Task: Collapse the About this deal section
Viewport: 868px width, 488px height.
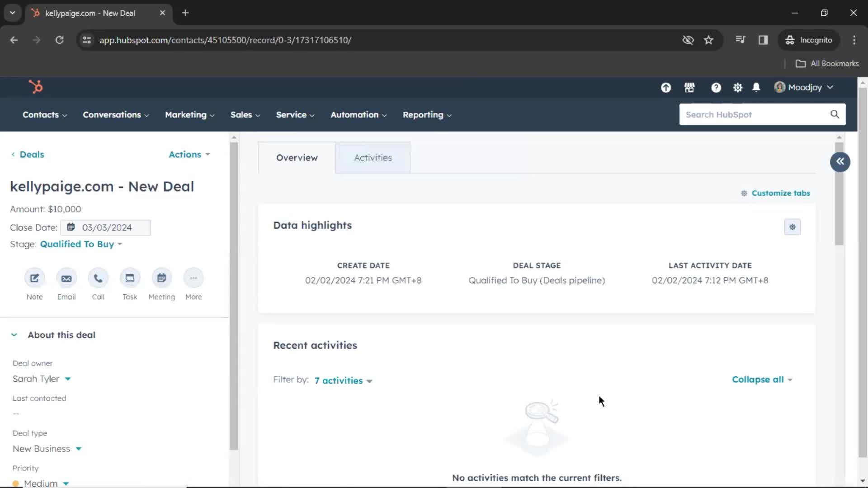Action: pos(14,335)
